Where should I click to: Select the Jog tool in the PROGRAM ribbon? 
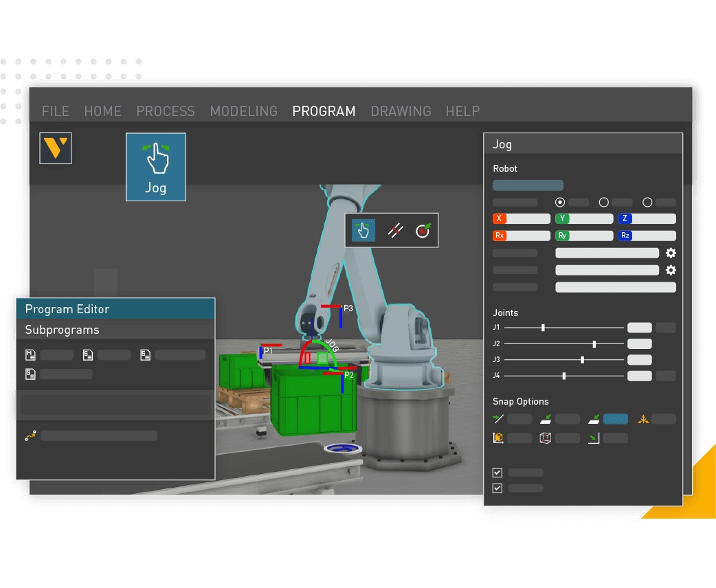pyautogui.click(x=155, y=166)
